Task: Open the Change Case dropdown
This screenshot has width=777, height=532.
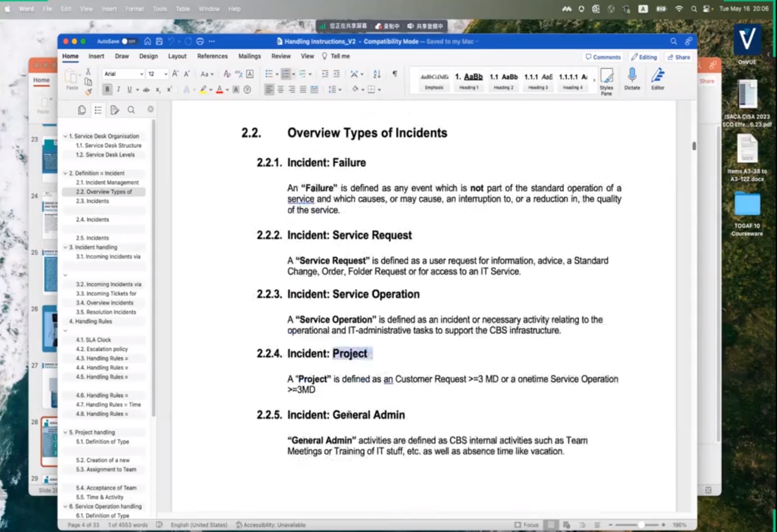Action: point(207,74)
